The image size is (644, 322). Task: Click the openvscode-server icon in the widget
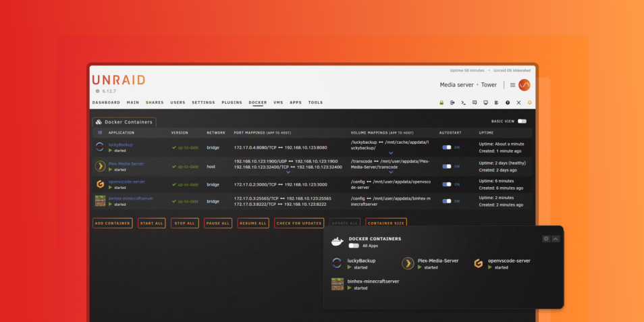coord(478,264)
